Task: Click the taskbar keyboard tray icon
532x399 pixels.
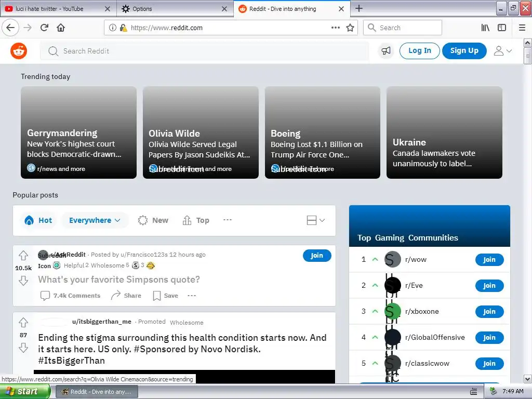Action: (x=474, y=392)
